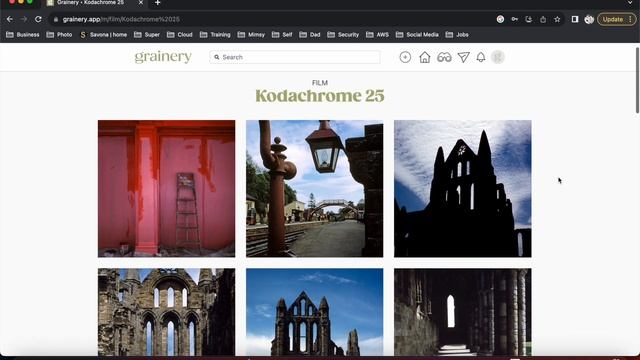
Task: Toggle the browser side panel icon
Action: (575, 19)
